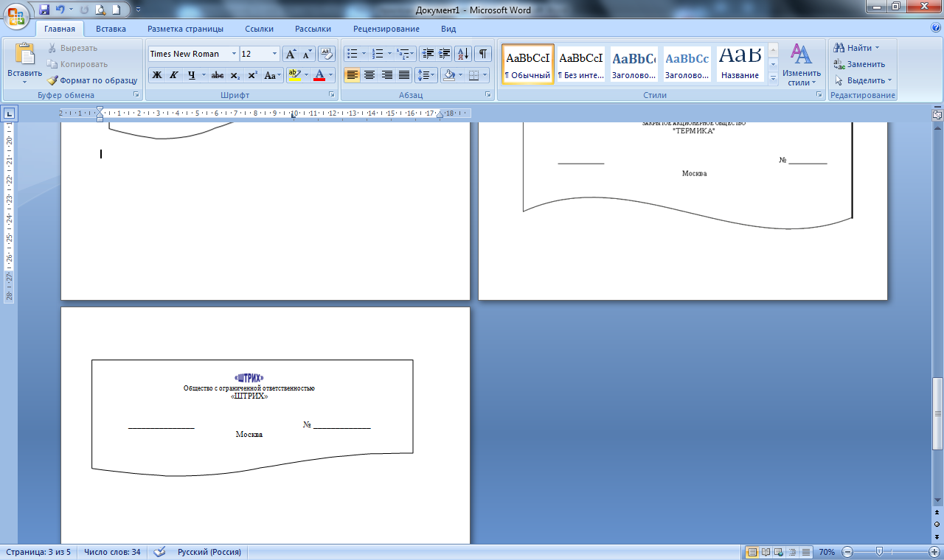Open the Вставка tab

[x=111, y=29]
